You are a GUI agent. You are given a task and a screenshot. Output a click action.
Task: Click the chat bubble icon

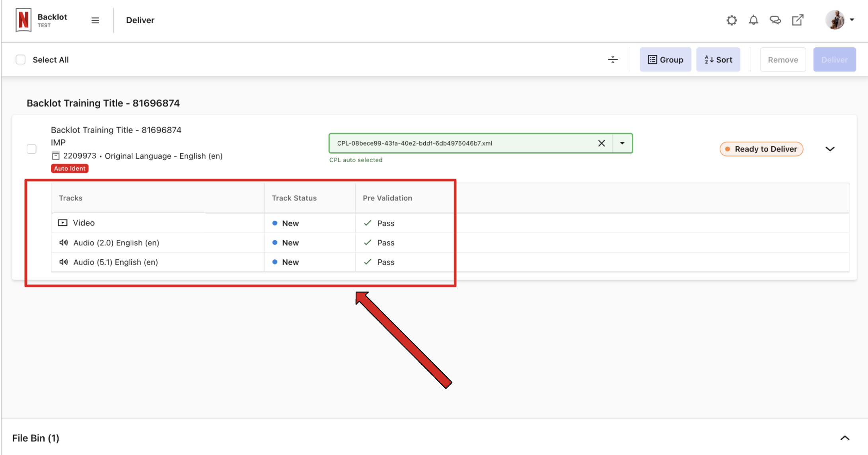coord(776,20)
